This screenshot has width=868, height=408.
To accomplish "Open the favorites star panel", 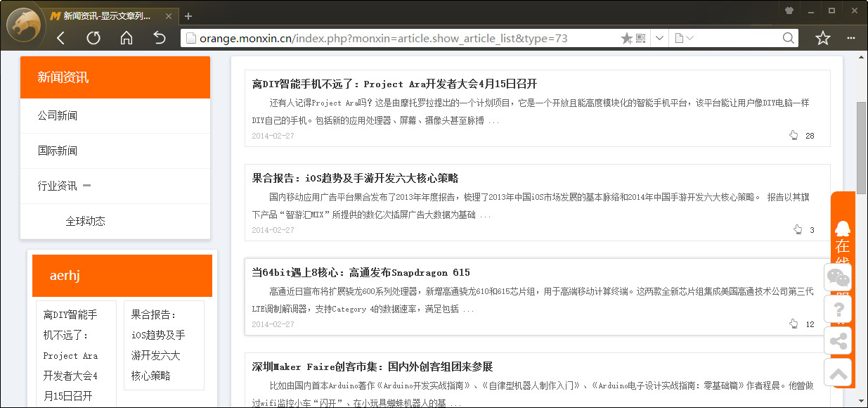I will [x=823, y=38].
